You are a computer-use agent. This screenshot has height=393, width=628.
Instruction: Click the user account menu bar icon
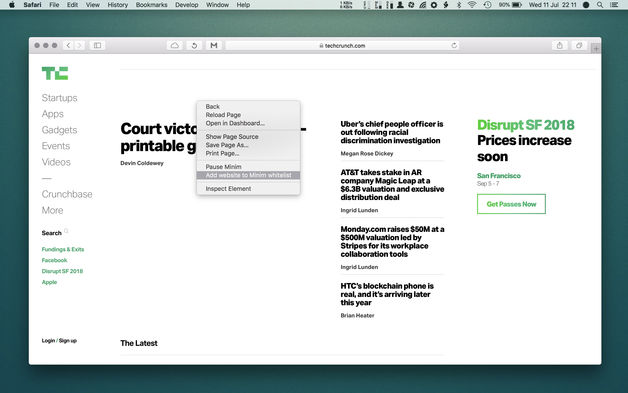click(x=400, y=5)
